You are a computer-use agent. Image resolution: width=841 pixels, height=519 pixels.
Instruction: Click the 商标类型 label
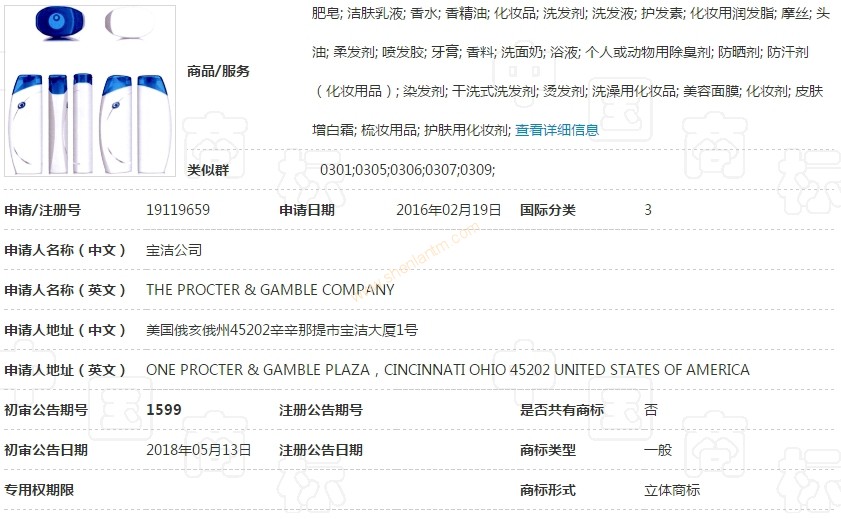pyautogui.click(x=548, y=449)
